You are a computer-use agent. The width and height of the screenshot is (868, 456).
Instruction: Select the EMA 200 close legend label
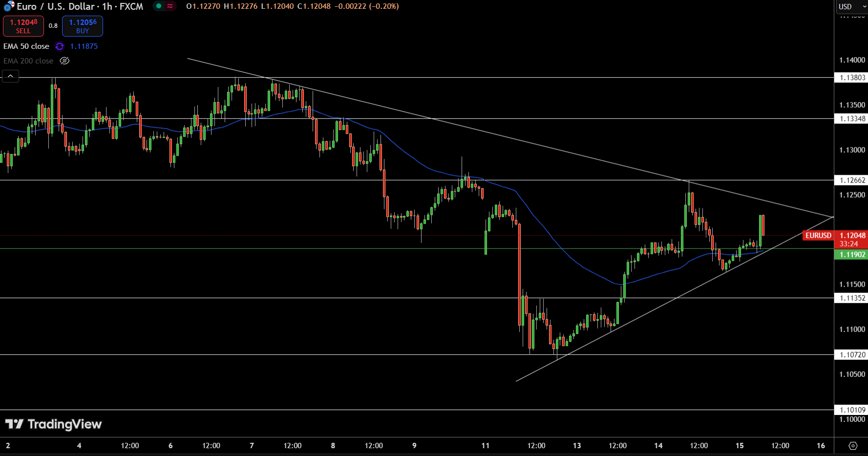28,61
